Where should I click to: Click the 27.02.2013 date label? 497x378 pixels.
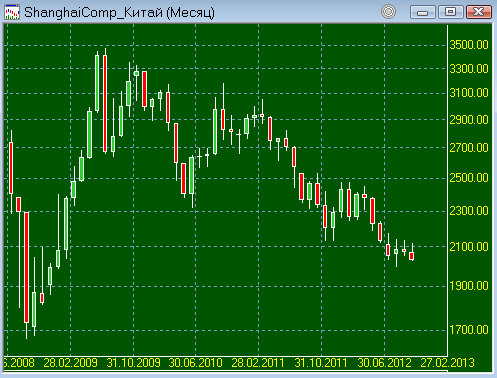(447, 363)
